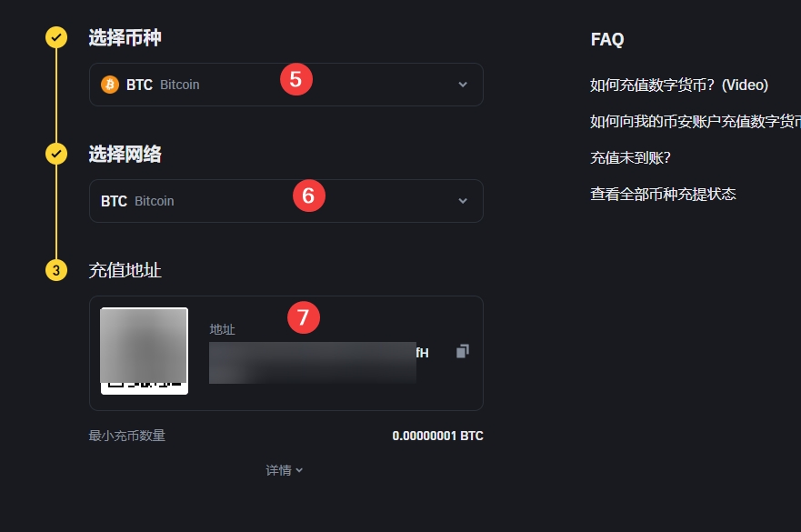
Task: Expand the 详情 details section
Action: (x=285, y=470)
